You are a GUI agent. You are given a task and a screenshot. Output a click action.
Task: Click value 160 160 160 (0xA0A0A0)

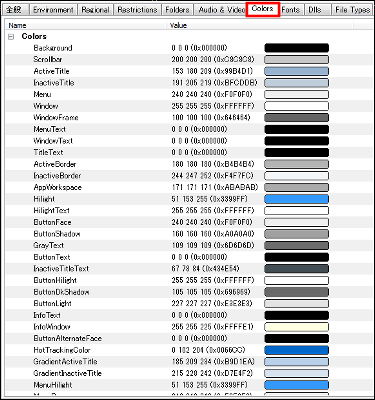click(213, 234)
